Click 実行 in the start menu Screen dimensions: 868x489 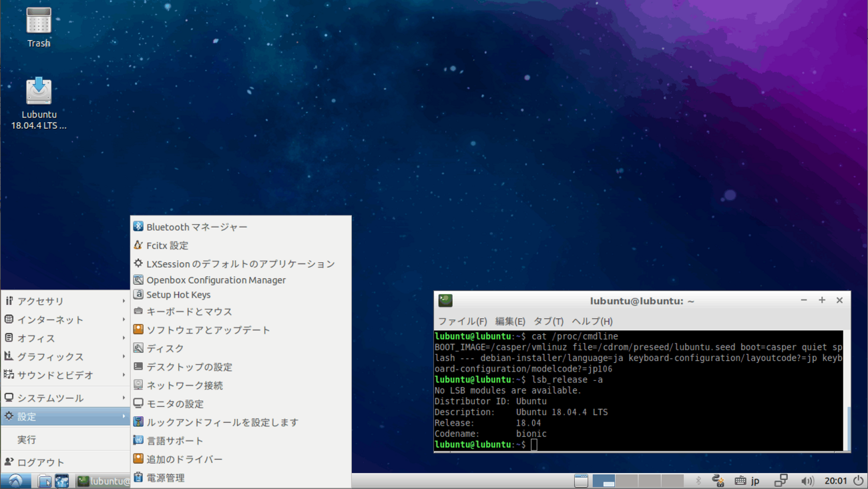coord(27,440)
